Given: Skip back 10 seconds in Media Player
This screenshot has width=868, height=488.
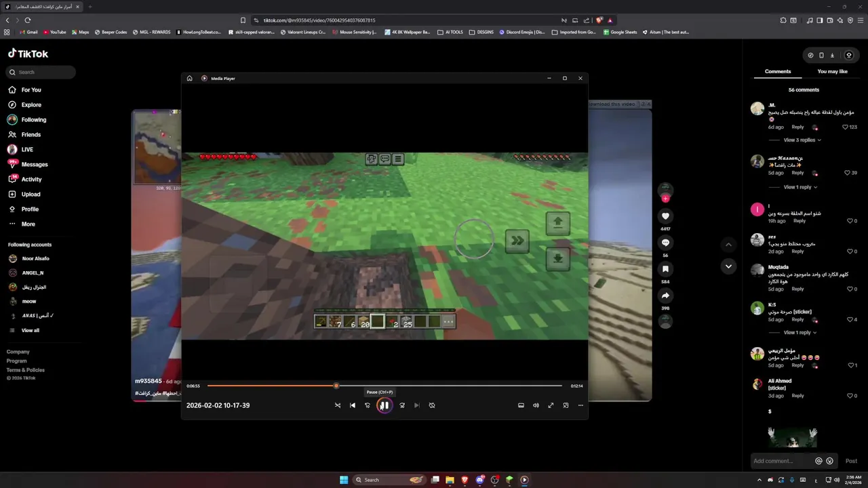Looking at the screenshot, I should point(368,405).
